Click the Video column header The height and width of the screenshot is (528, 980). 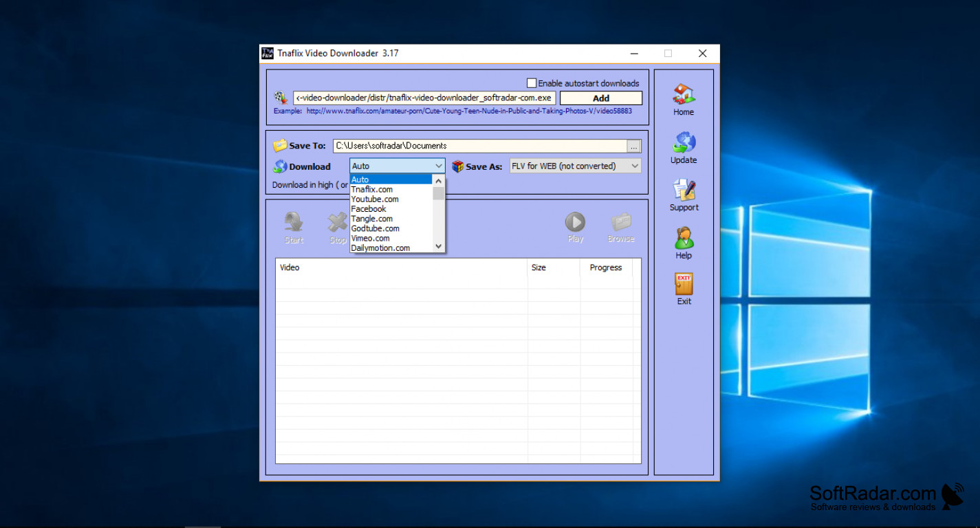click(402, 267)
